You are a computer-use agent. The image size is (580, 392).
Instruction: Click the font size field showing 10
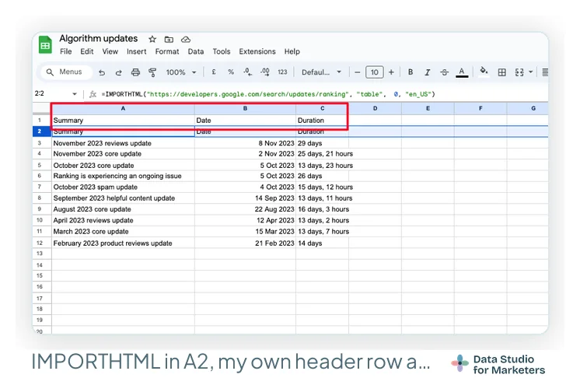(374, 72)
